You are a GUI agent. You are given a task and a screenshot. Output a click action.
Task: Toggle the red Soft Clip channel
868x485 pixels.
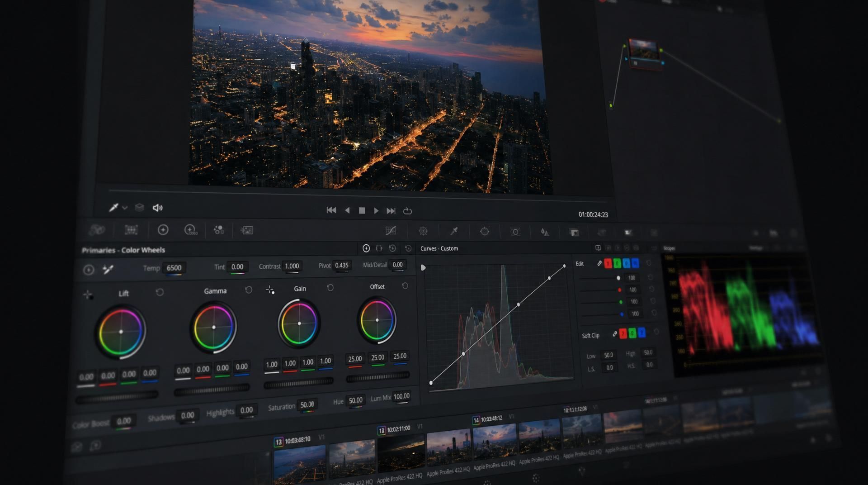pyautogui.click(x=623, y=334)
